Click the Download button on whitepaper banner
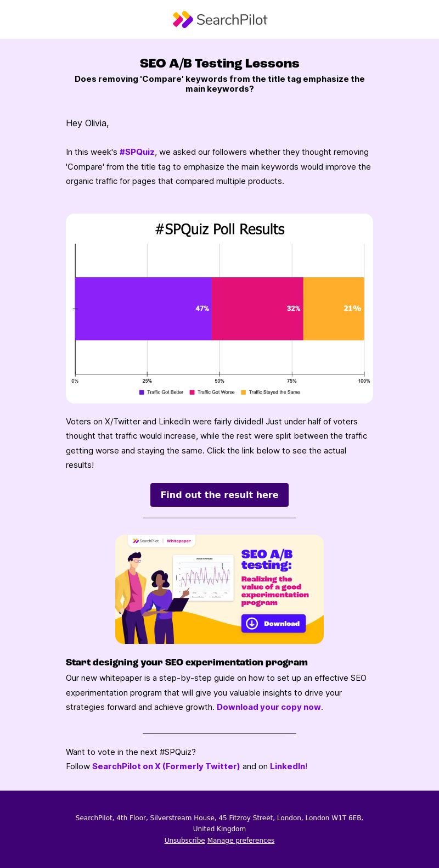This screenshot has width=439, height=868. (273, 624)
